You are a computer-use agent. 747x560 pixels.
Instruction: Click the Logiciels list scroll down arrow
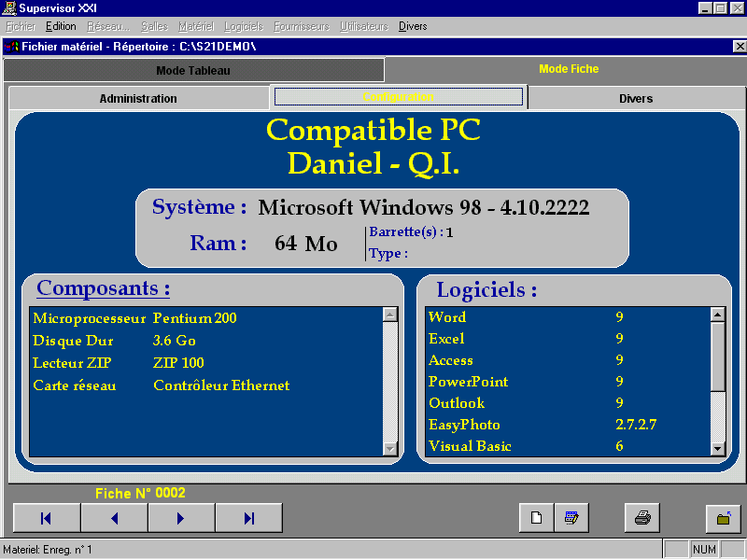click(717, 449)
